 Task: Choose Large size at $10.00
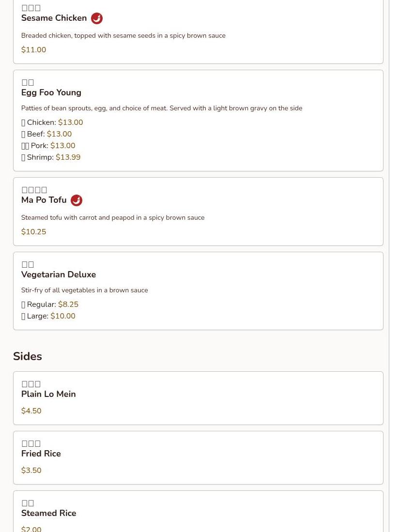48,316
